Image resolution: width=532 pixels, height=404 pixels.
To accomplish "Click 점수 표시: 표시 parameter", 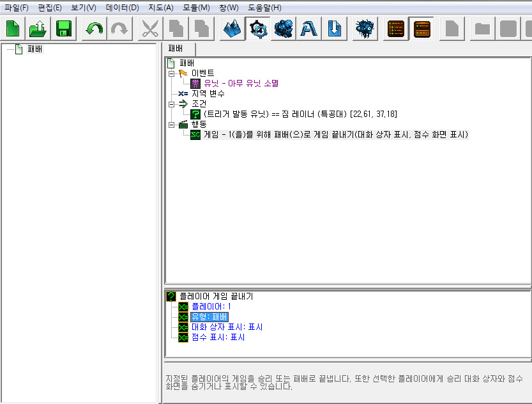I will pyautogui.click(x=218, y=337).
